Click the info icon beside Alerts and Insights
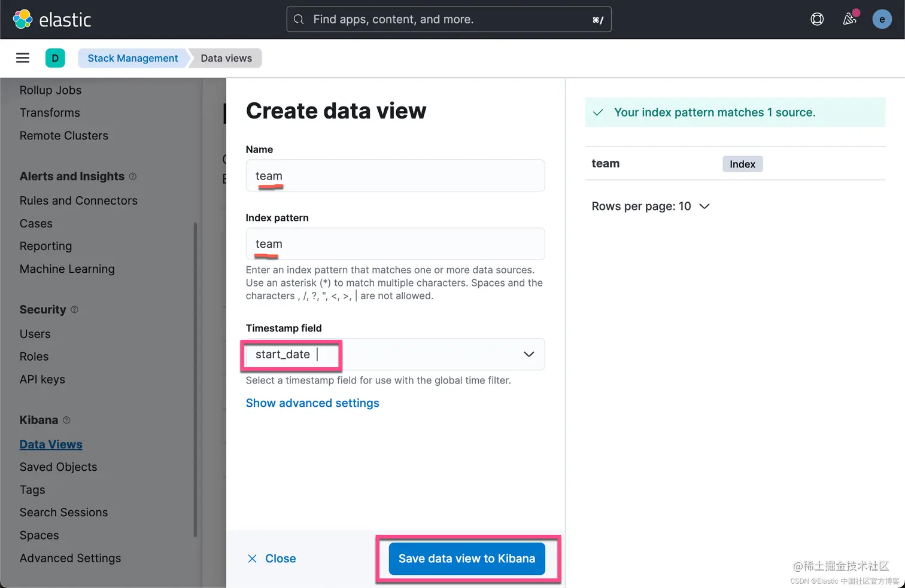Screen dimensions: 905x588 click(x=133, y=176)
